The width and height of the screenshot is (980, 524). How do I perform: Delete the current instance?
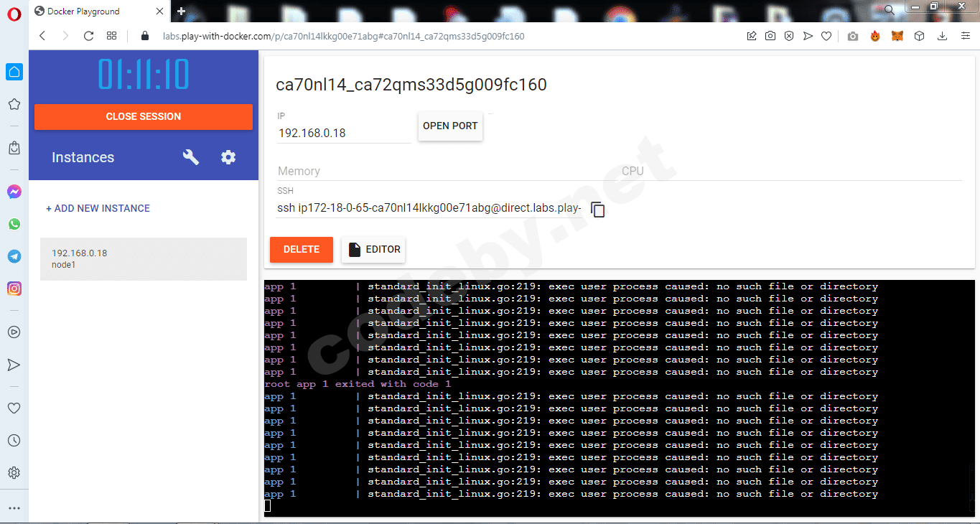click(302, 250)
